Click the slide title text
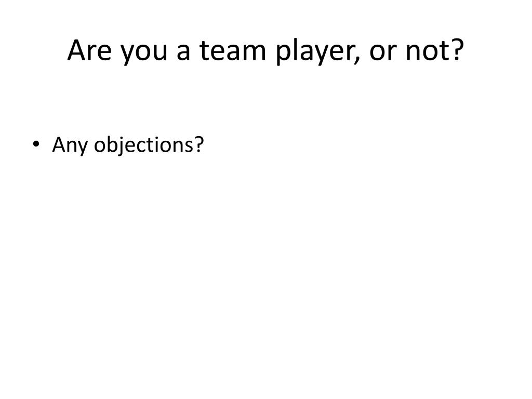This screenshot has height=399, width=532. tap(265, 51)
